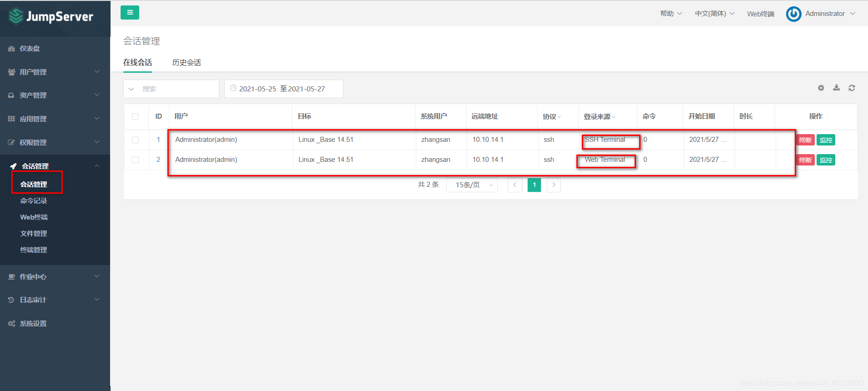Open the 帮助 dropdown
The height and width of the screenshot is (391, 868).
click(671, 14)
